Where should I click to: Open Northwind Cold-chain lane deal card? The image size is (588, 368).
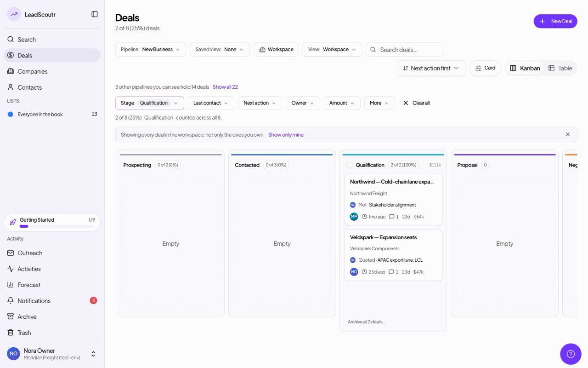point(393,200)
